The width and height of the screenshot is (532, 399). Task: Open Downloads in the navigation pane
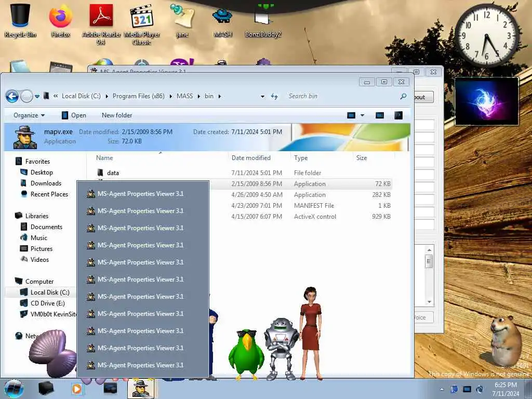(46, 183)
